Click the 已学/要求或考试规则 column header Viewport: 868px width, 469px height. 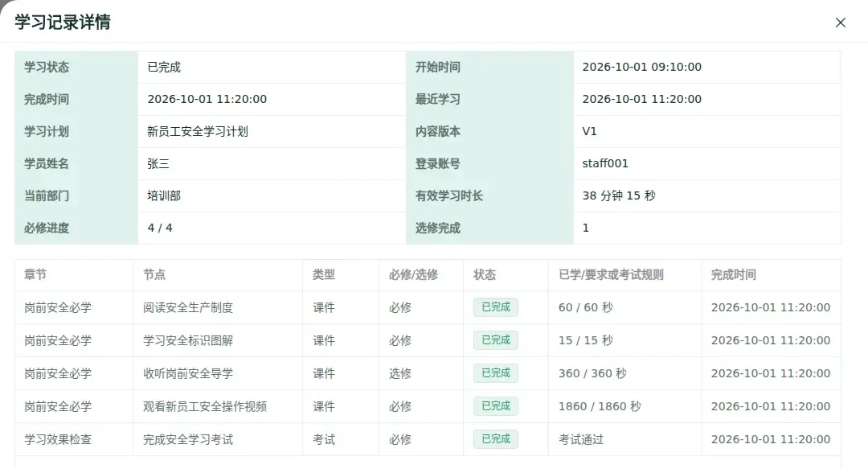[x=611, y=274]
